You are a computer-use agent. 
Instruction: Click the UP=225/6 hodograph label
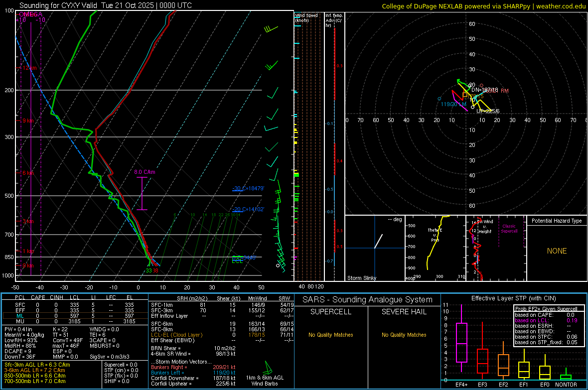coord(488,111)
